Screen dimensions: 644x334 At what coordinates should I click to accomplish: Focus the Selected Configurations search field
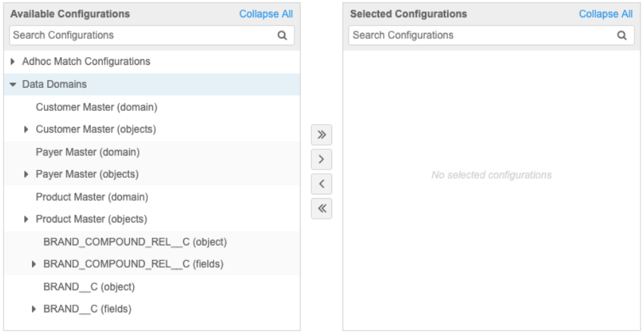[x=480, y=36]
